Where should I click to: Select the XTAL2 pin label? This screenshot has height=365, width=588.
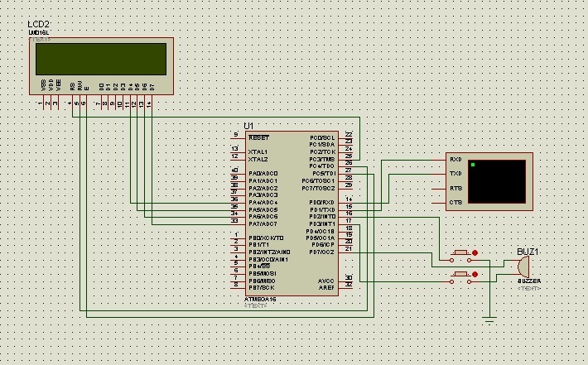[258, 159]
